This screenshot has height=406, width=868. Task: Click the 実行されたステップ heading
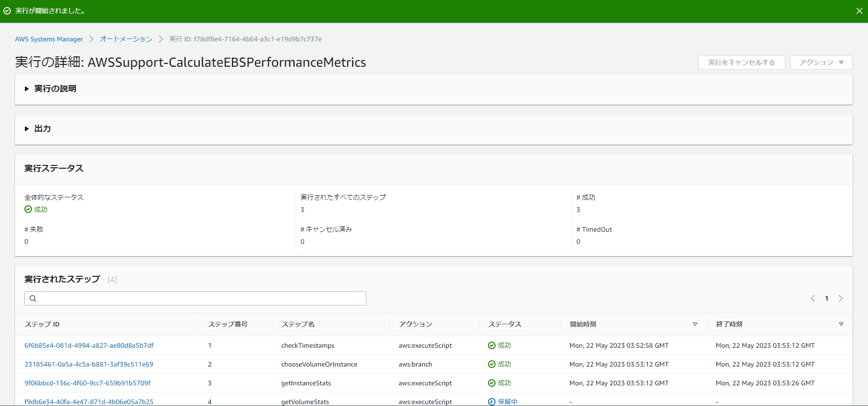click(x=62, y=279)
